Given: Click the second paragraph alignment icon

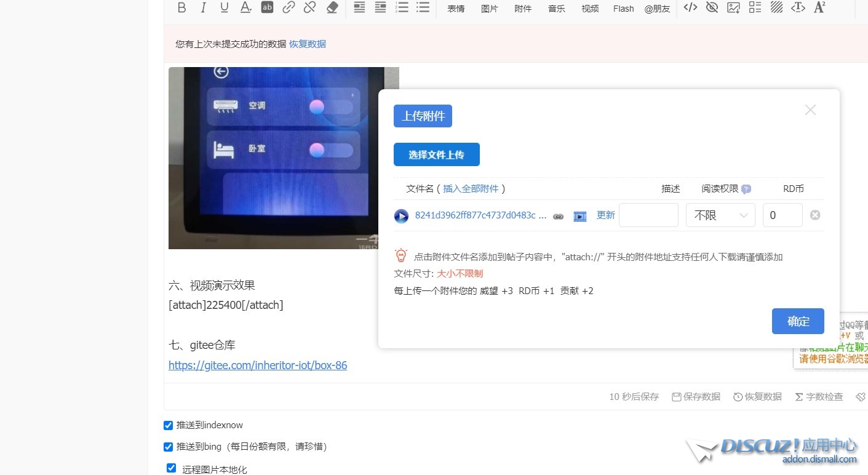Looking at the screenshot, I should pyautogui.click(x=381, y=7).
